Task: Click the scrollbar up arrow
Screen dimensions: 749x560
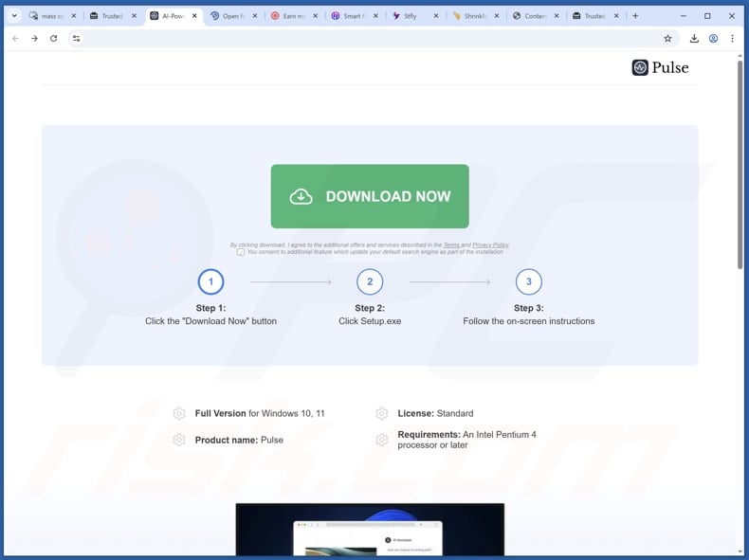Action: pos(740,56)
